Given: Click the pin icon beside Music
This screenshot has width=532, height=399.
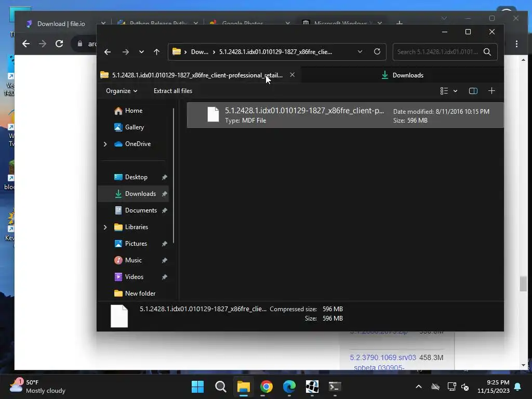Looking at the screenshot, I should [x=165, y=260].
